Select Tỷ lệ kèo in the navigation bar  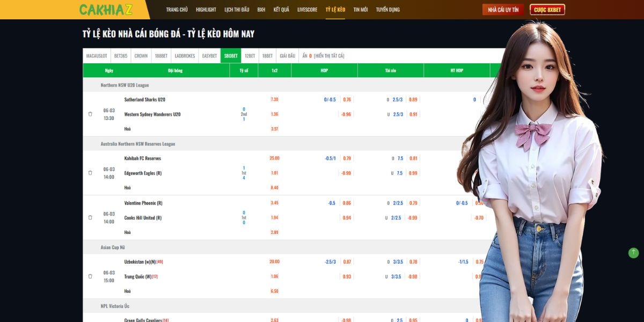pyautogui.click(x=335, y=10)
